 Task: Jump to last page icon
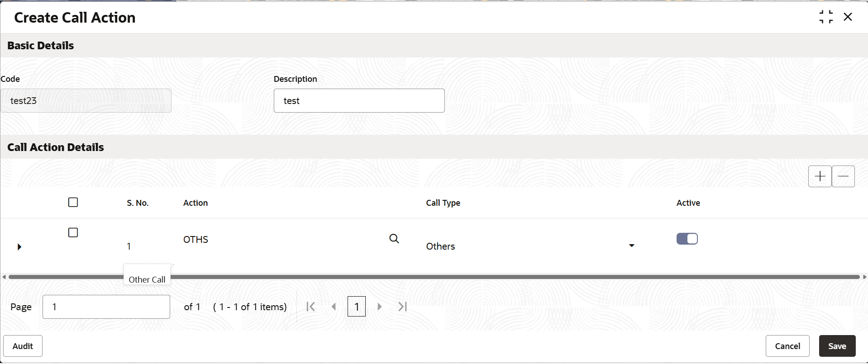pos(403,307)
